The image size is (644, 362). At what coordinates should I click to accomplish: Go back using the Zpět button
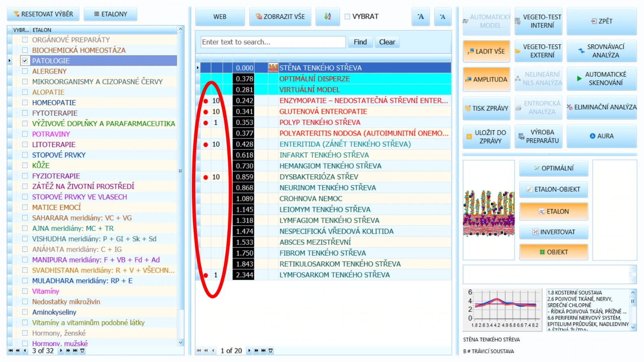pyautogui.click(x=602, y=21)
